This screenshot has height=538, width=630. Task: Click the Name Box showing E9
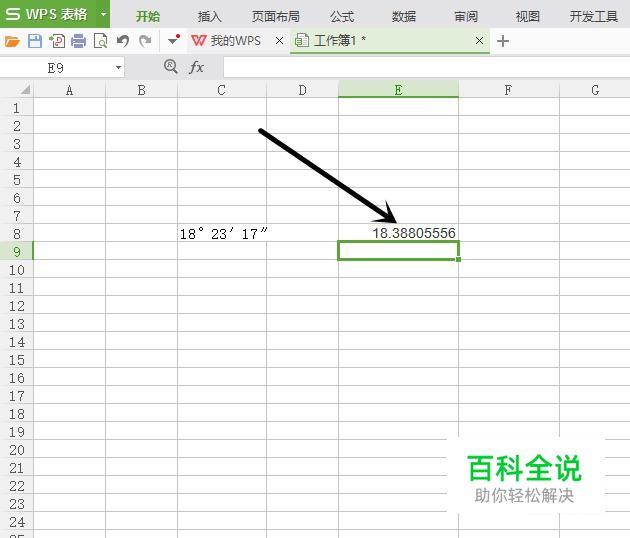pyautogui.click(x=55, y=68)
